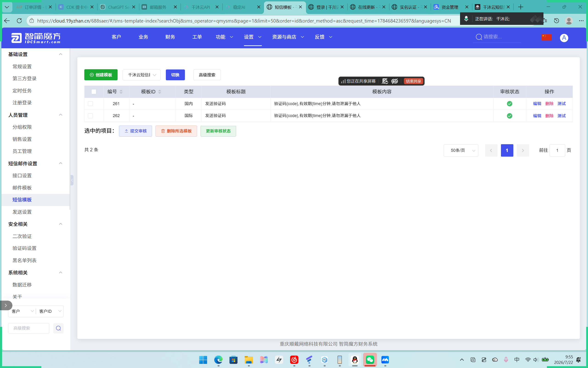Click the 提交审核 button
The height and width of the screenshot is (368, 588).
pos(135,131)
